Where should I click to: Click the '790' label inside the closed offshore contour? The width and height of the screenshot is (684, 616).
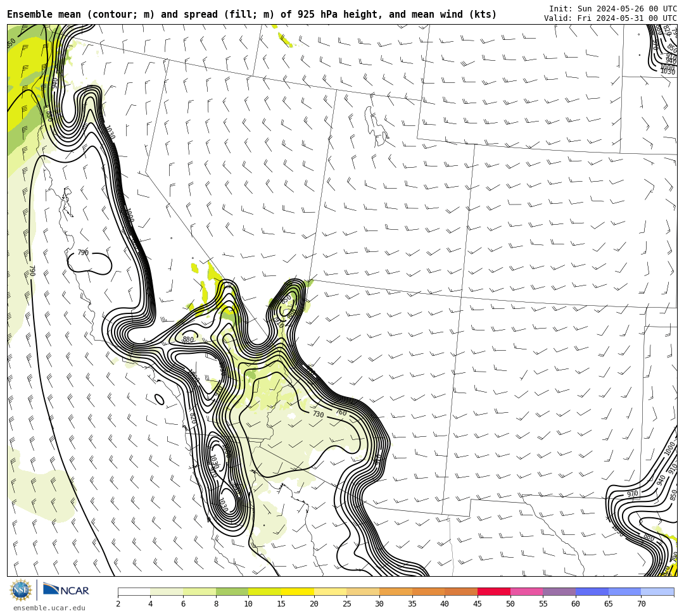coord(83,253)
